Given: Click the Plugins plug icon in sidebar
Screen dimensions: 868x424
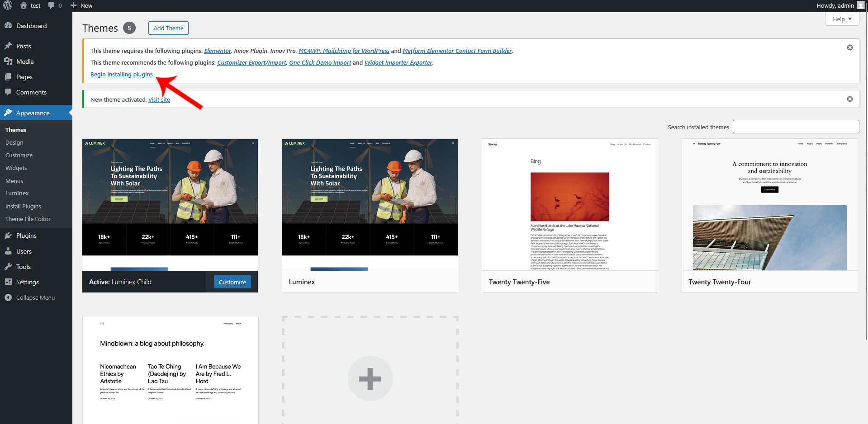Looking at the screenshot, I should pos(8,236).
